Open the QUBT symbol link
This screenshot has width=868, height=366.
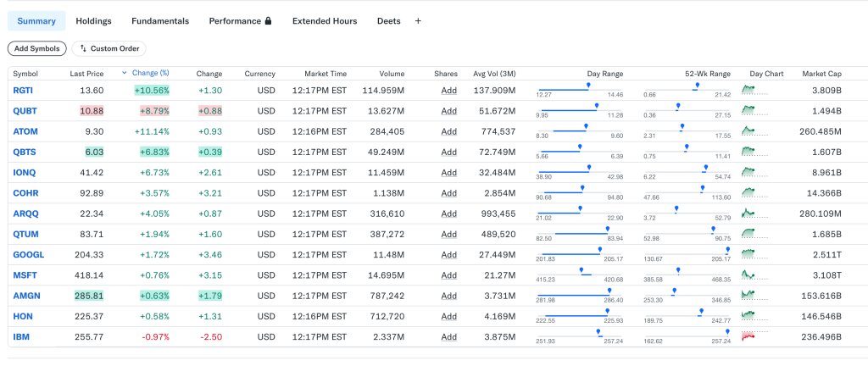(25, 111)
